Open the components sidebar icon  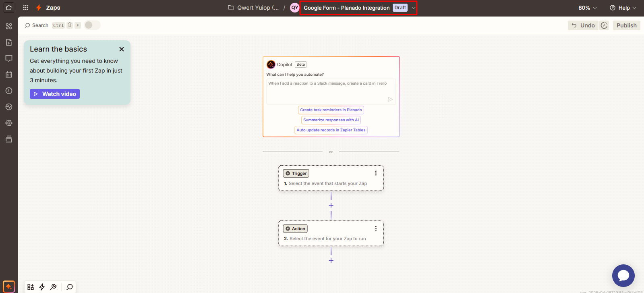pyautogui.click(x=9, y=26)
